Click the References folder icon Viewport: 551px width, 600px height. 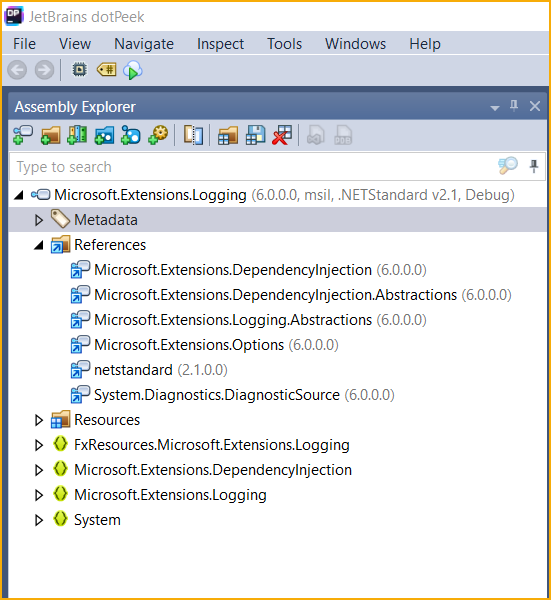click(x=60, y=245)
